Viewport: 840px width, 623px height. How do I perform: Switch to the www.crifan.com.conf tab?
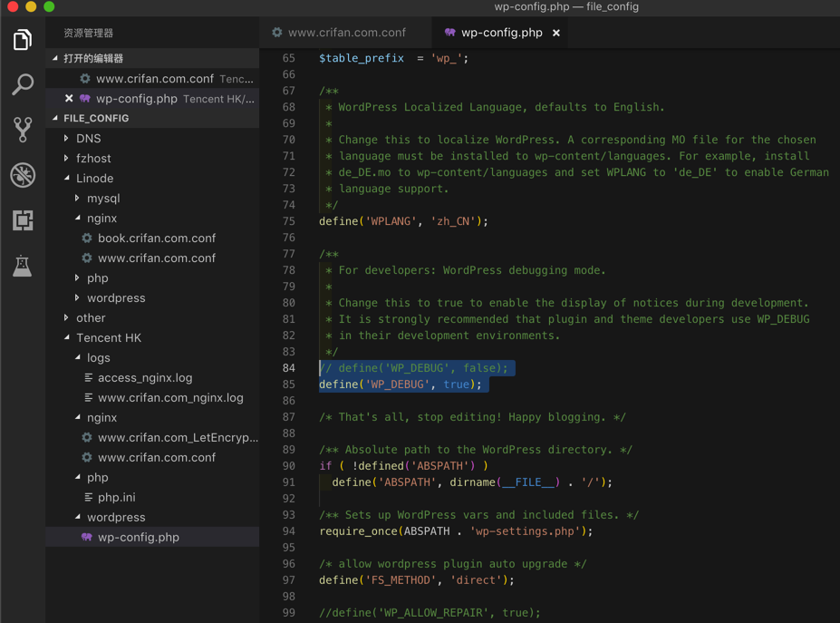coord(346,33)
